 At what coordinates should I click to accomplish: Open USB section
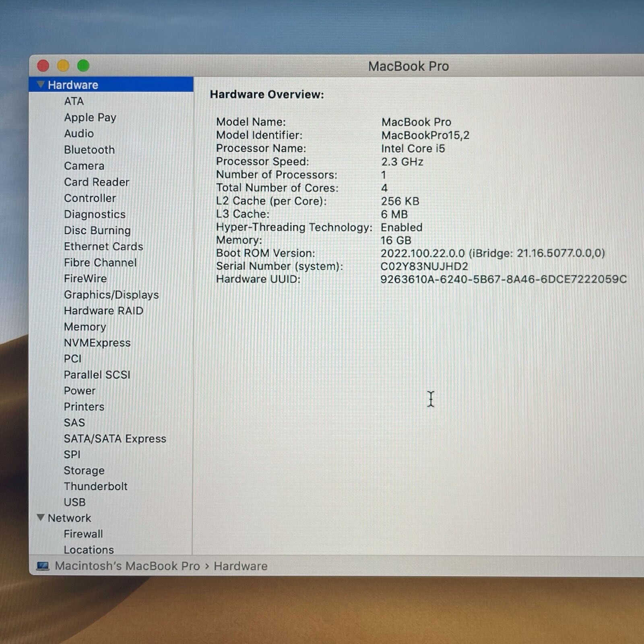(75, 502)
